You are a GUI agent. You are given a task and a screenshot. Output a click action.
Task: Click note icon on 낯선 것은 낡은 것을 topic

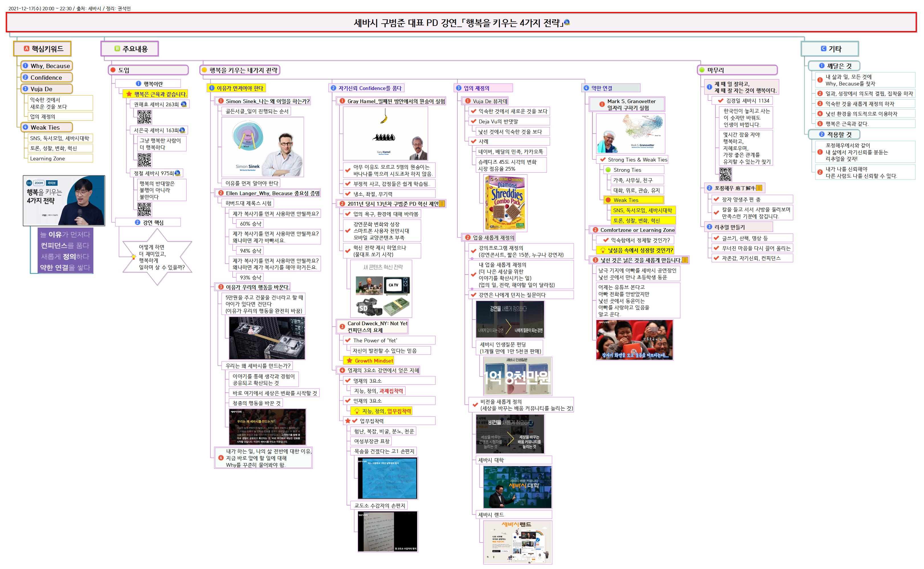coord(685,260)
